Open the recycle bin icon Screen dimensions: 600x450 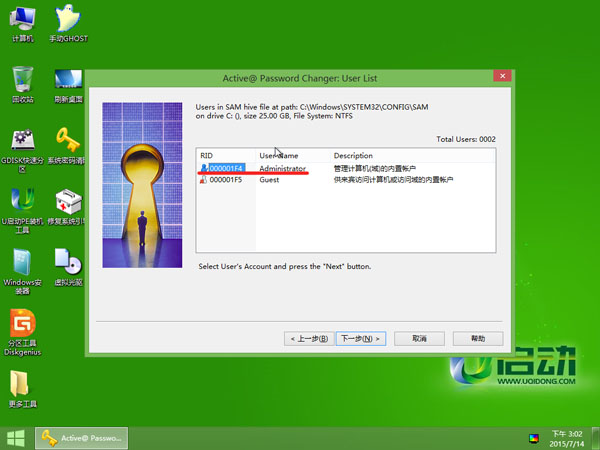point(23,85)
